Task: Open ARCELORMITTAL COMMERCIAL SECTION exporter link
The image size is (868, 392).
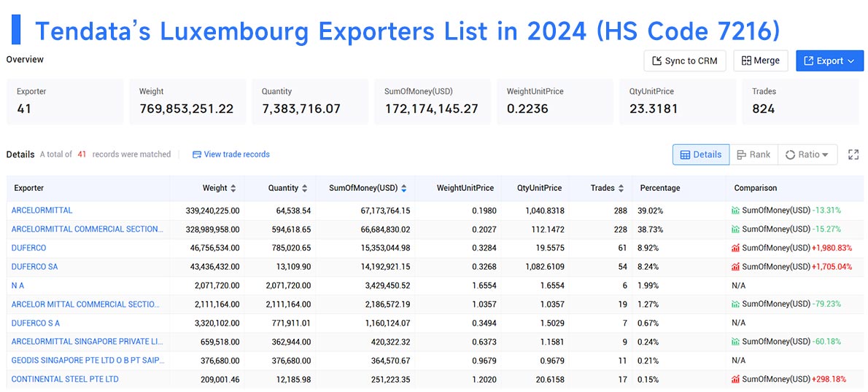Action: (88, 229)
